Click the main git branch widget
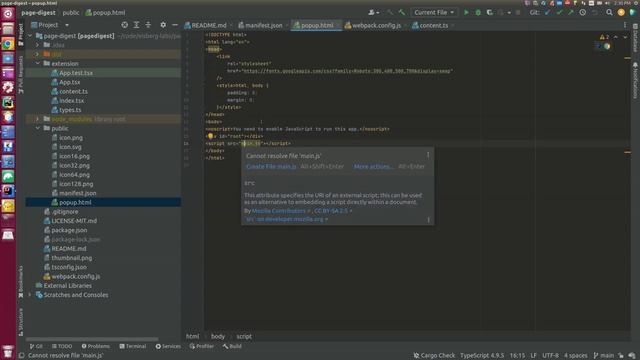 pos(604,356)
